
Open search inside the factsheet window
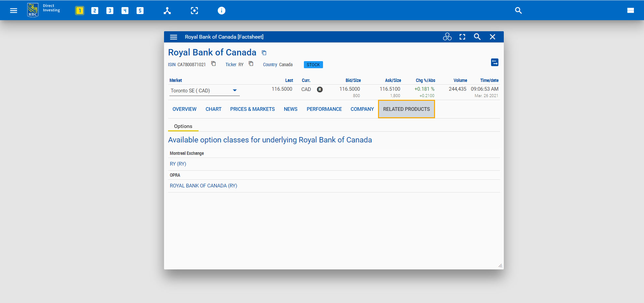477,37
